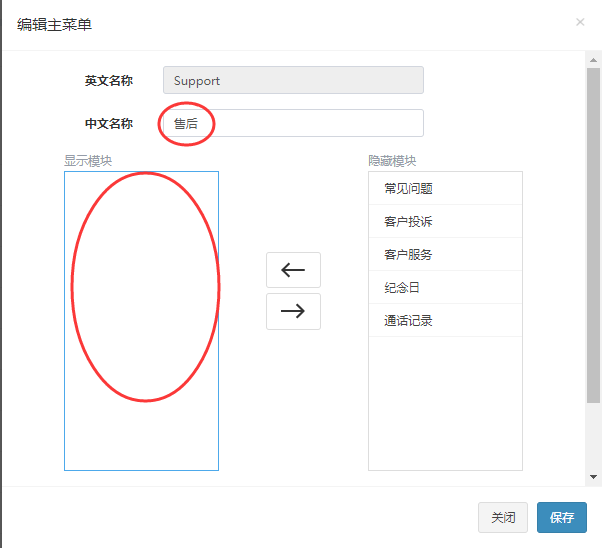Screen dimensions: 602x548
Task: Move selected module to displayed list with left arrow
Action: click(x=293, y=270)
